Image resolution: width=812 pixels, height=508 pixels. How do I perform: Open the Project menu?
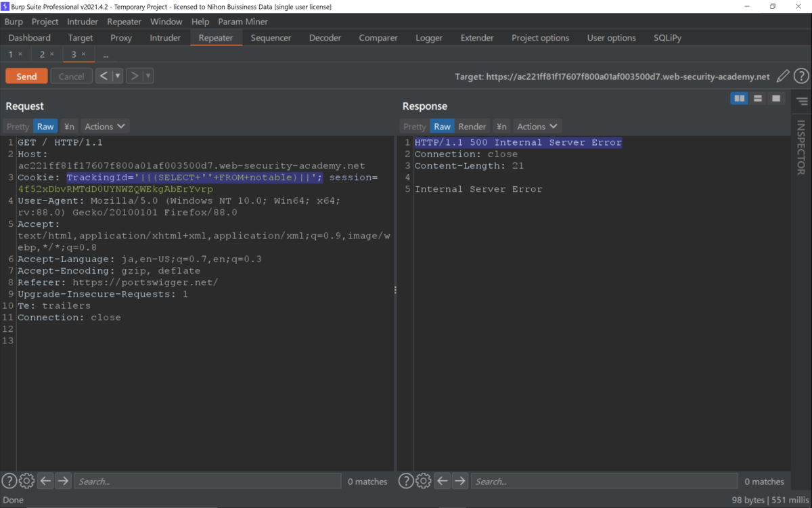(45, 22)
